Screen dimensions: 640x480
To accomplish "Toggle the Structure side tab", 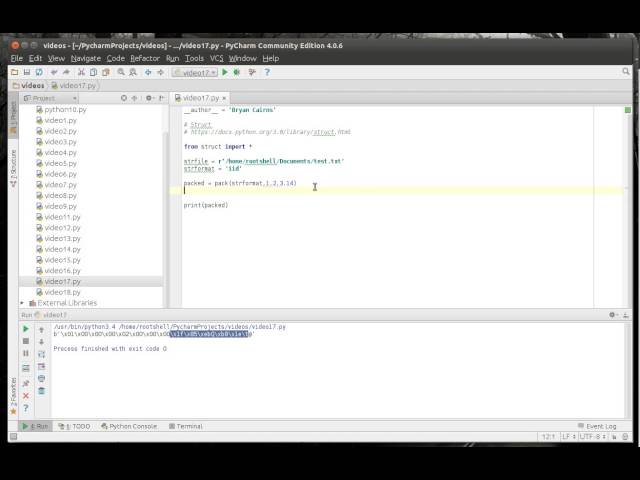I will tap(13, 168).
